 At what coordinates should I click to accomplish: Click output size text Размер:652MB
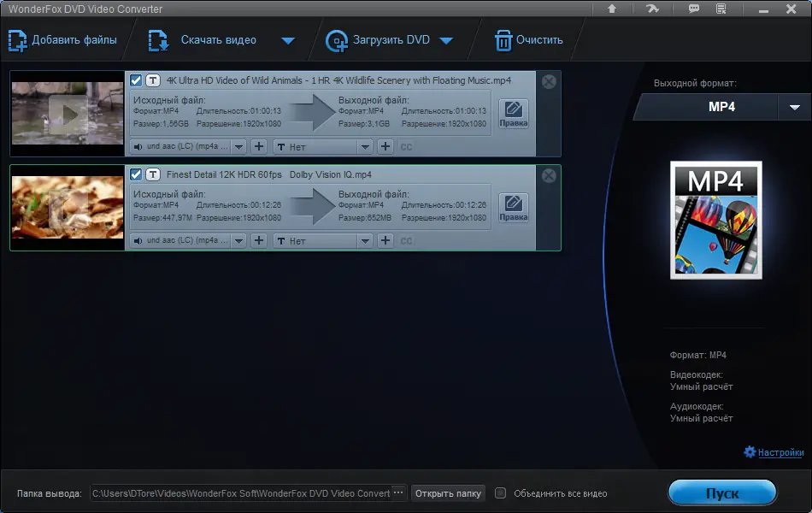[365, 218]
